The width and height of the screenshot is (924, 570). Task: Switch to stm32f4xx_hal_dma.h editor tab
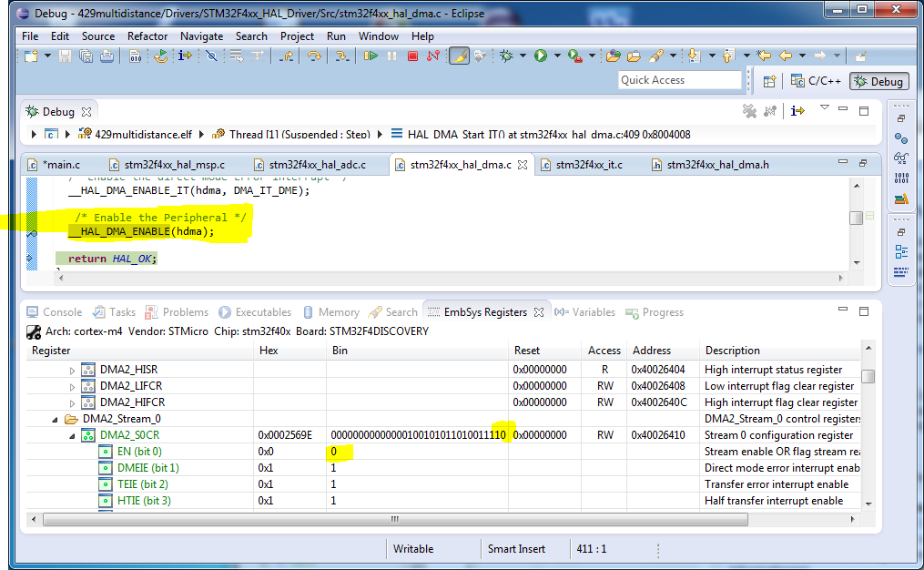pyautogui.click(x=710, y=165)
